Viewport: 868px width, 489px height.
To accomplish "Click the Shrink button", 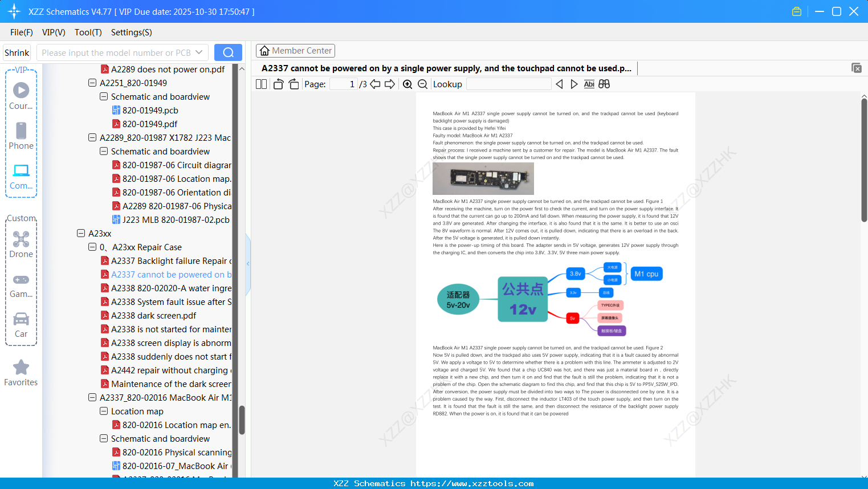I will point(17,52).
